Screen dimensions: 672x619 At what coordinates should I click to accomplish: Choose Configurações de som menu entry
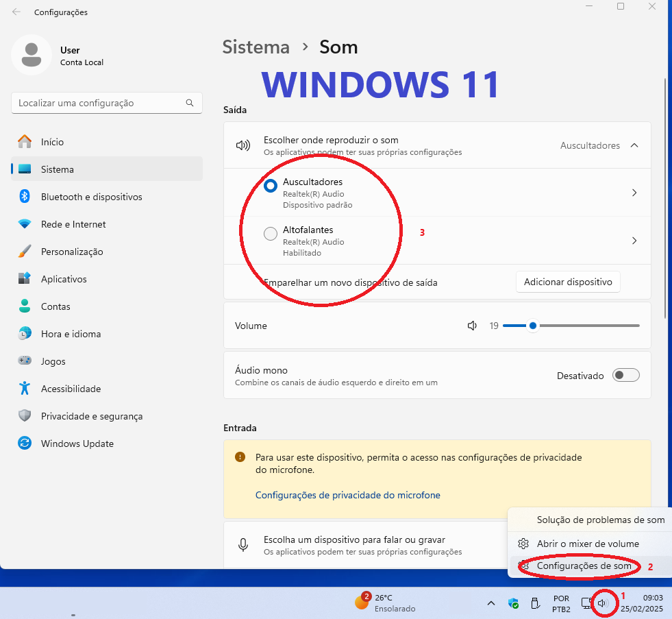(x=584, y=566)
